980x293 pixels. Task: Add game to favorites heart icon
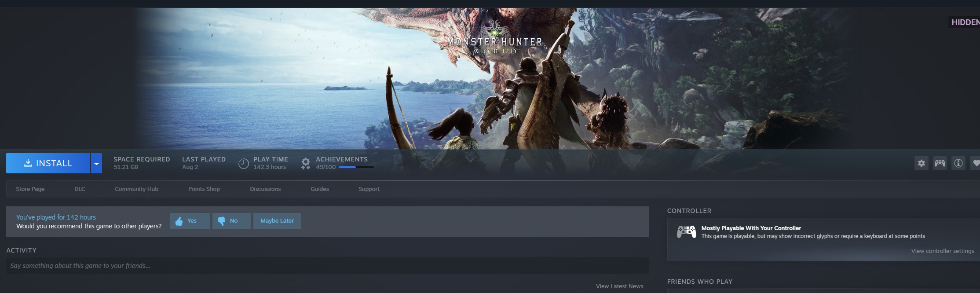point(976,163)
